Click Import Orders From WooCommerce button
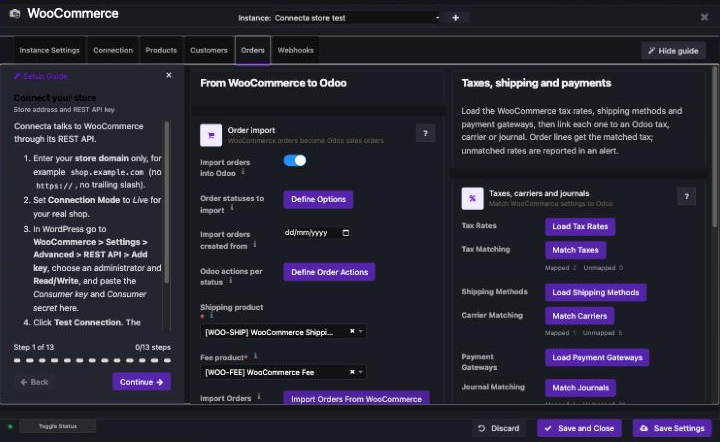720x442 pixels. point(356,398)
